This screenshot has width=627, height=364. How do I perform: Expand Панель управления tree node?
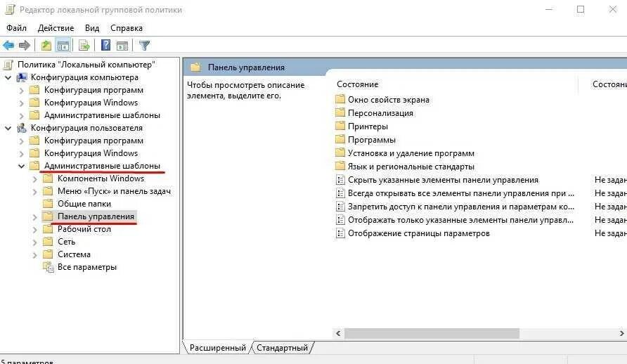point(34,217)
